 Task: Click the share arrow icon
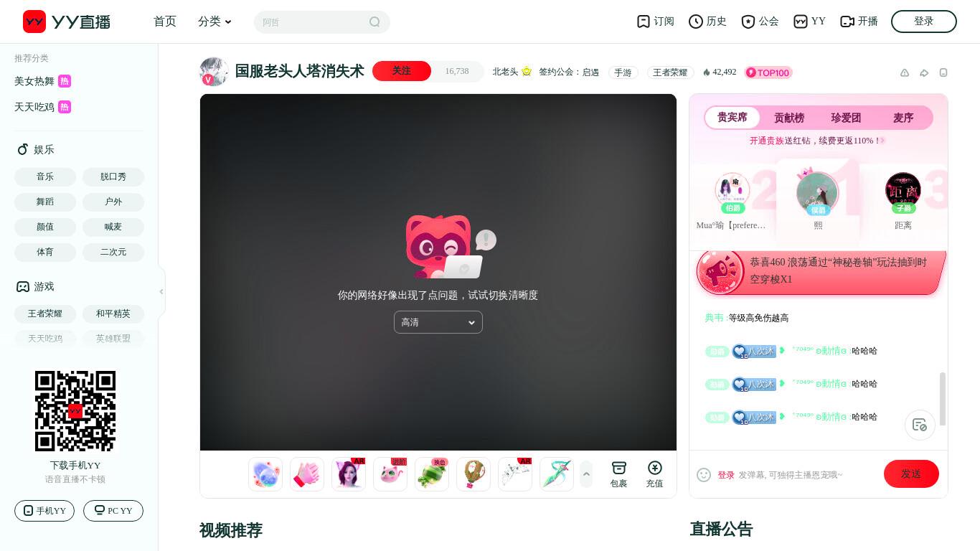[x=924, y=72]
